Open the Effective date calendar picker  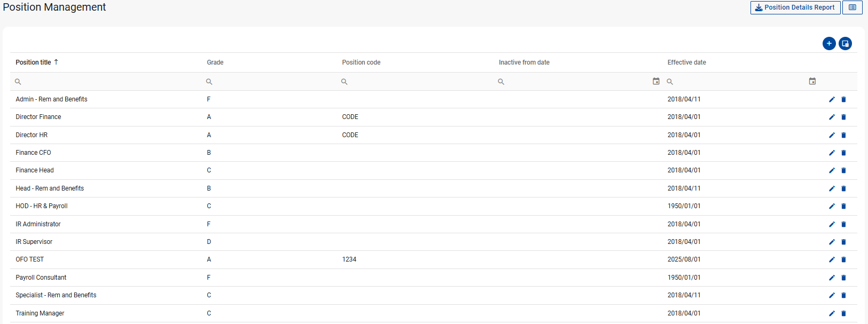[x=812, y=81]
